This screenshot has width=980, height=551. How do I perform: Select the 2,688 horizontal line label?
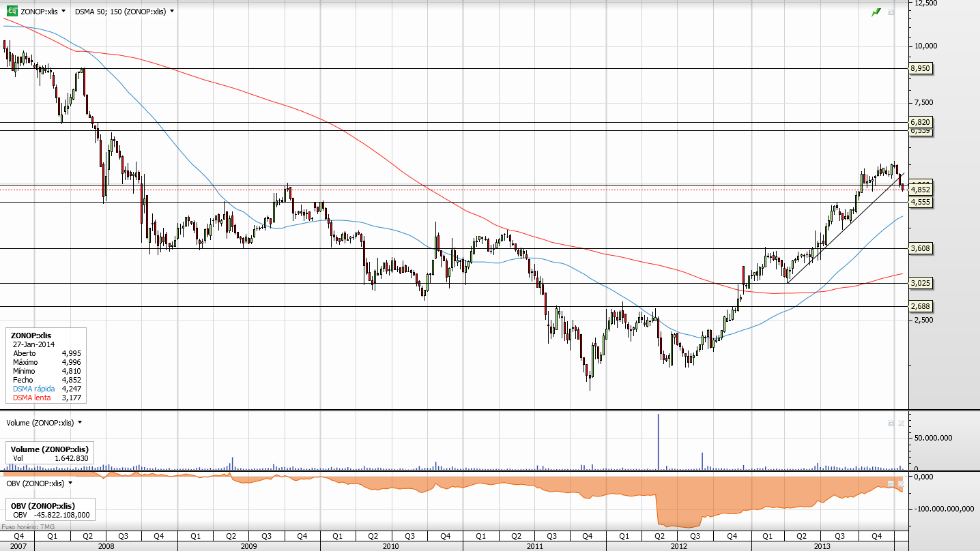point(921,306)
